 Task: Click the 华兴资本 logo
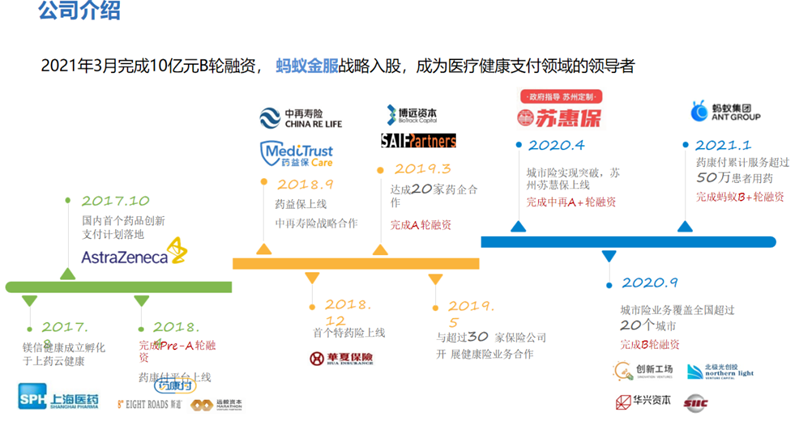643,401
